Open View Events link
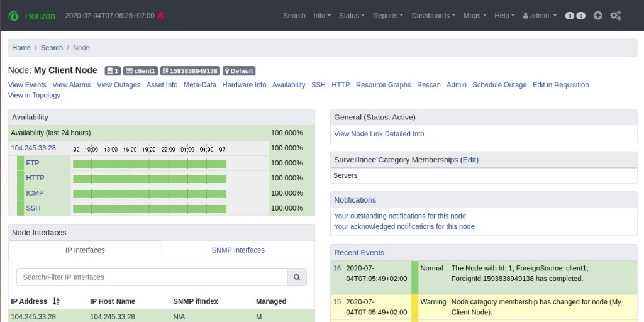Screen dimensions: 644x322 coord(27,85)
